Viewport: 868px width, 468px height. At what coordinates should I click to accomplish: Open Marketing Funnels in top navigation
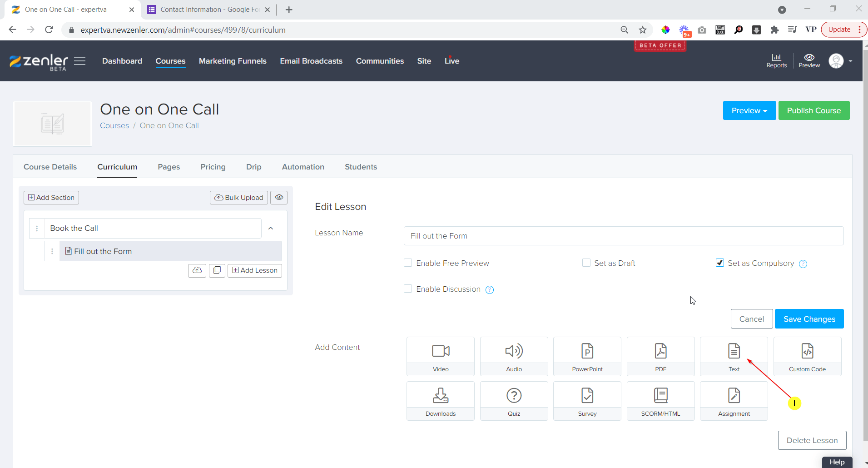tap(233, 61)
